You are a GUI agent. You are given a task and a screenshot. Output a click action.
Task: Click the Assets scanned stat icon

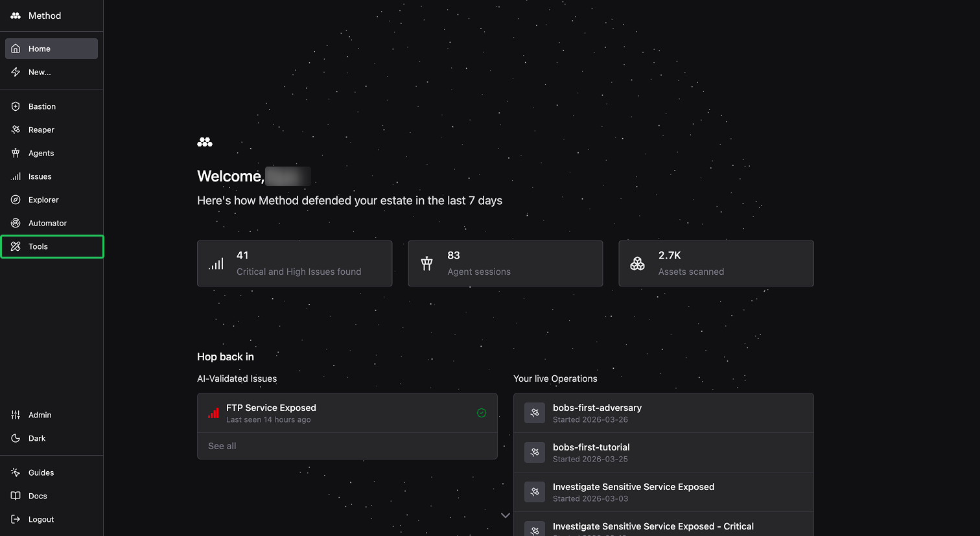tap(637, 263)
